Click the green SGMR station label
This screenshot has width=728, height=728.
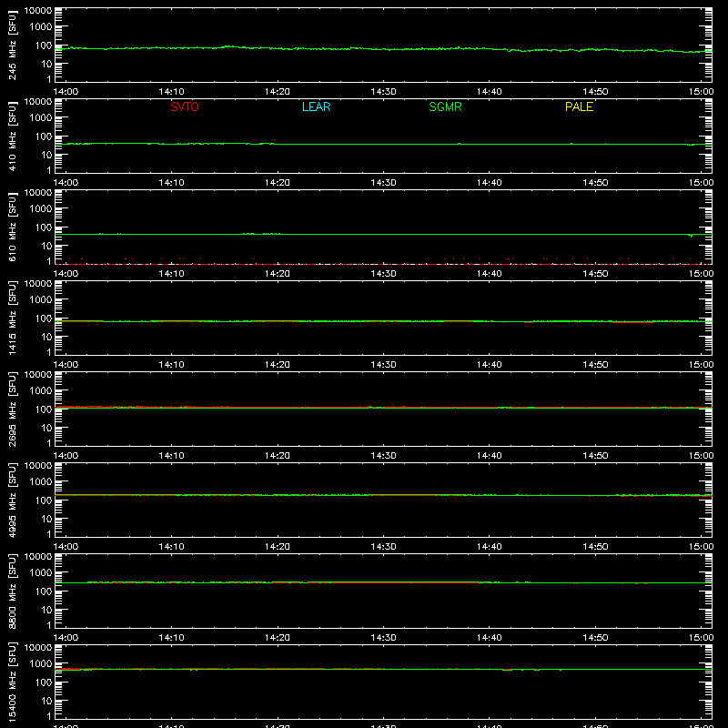[x=445, y=106]
